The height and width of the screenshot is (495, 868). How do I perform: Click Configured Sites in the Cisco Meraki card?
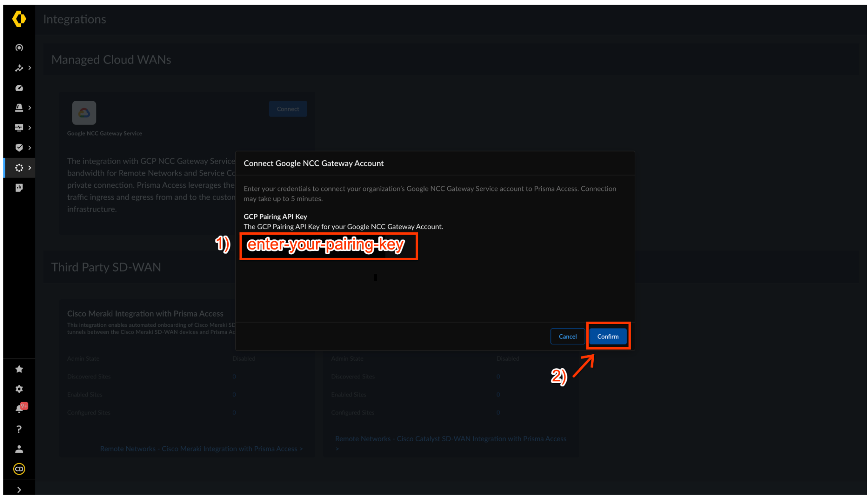tap(89, 413)
